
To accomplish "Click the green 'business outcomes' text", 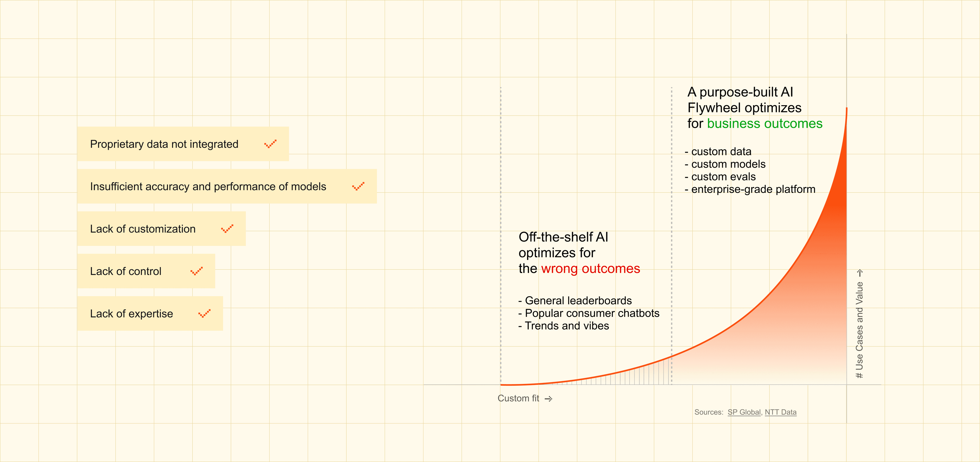I will tap(765, 124).
